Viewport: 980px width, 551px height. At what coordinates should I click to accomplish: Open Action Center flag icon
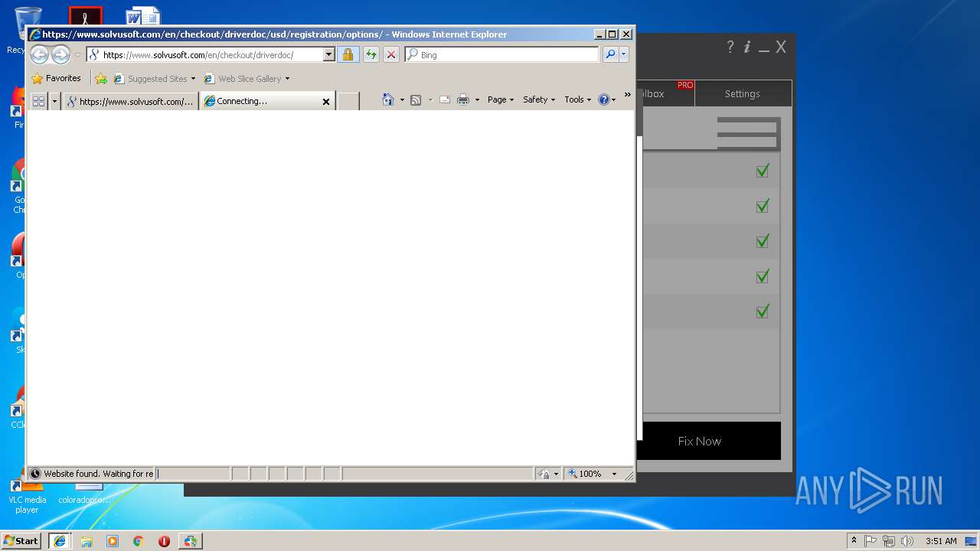tap(871, 541)
